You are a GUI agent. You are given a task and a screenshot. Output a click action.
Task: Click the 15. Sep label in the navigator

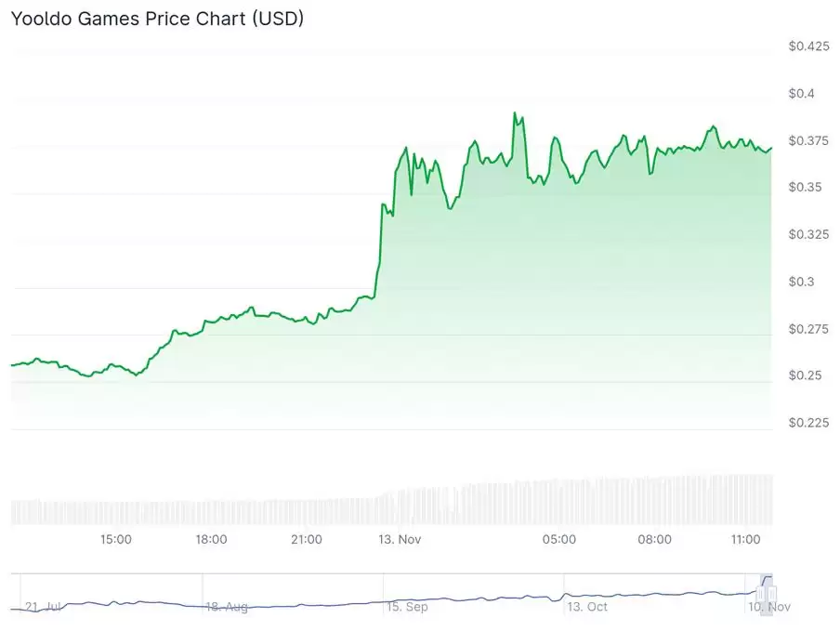[x=407, y=607]
